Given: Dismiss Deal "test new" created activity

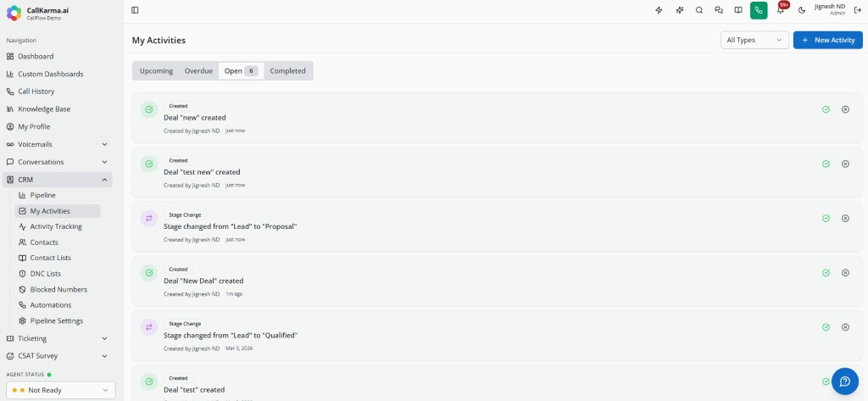Looking at the screenshot, I should (x=845, y=164).
